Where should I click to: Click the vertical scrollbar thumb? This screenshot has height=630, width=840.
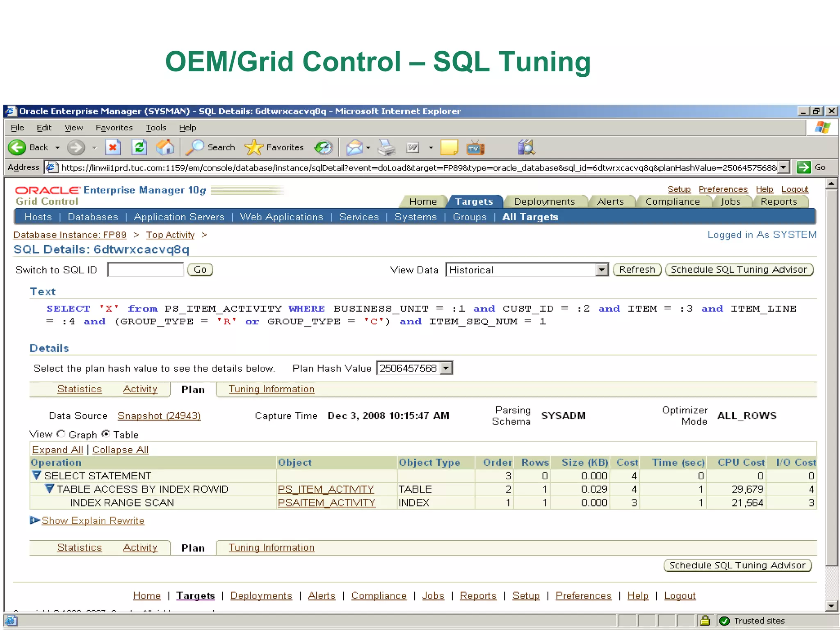(832, 377)
